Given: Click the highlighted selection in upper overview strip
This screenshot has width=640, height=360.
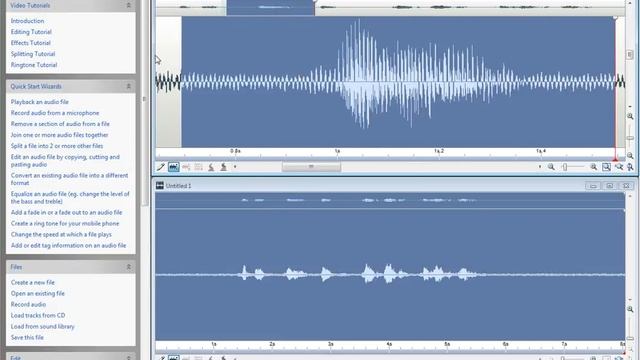Looking at the screenshot, I should (x=270, y=7).
